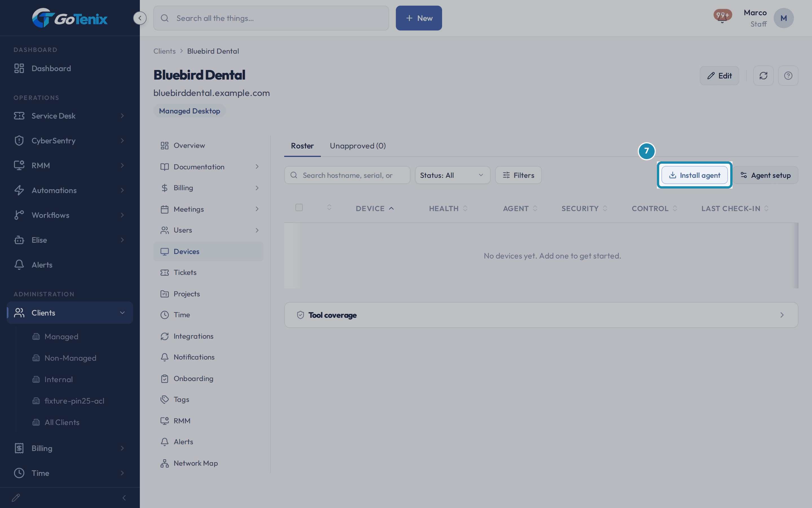Open Time in the client menu

click(208, 315)
